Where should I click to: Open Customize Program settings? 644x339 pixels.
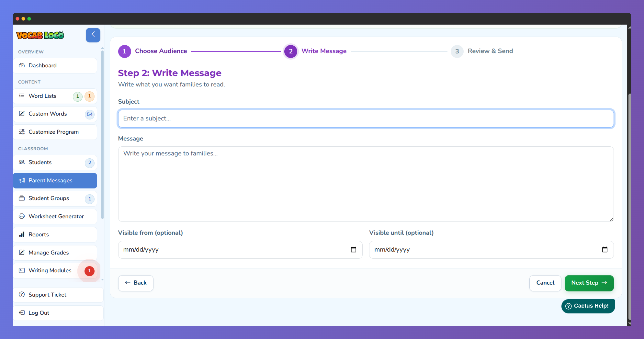coord(55,132)
